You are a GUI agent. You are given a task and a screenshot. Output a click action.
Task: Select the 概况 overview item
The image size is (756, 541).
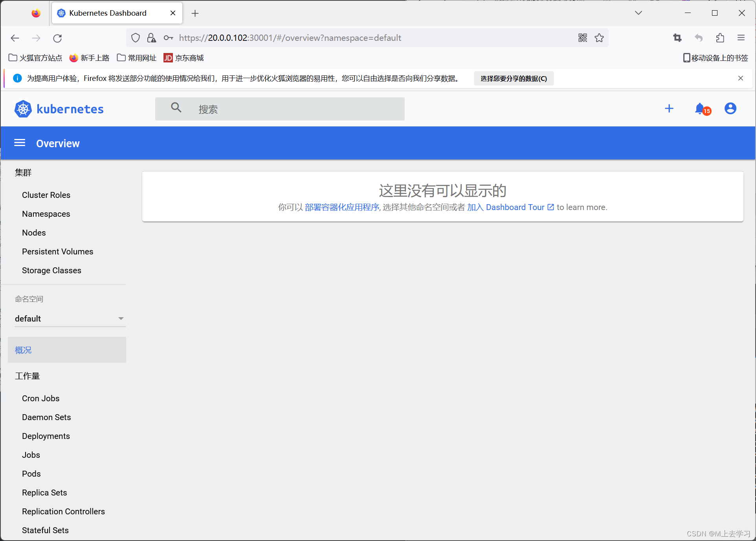tap(67, 350)
